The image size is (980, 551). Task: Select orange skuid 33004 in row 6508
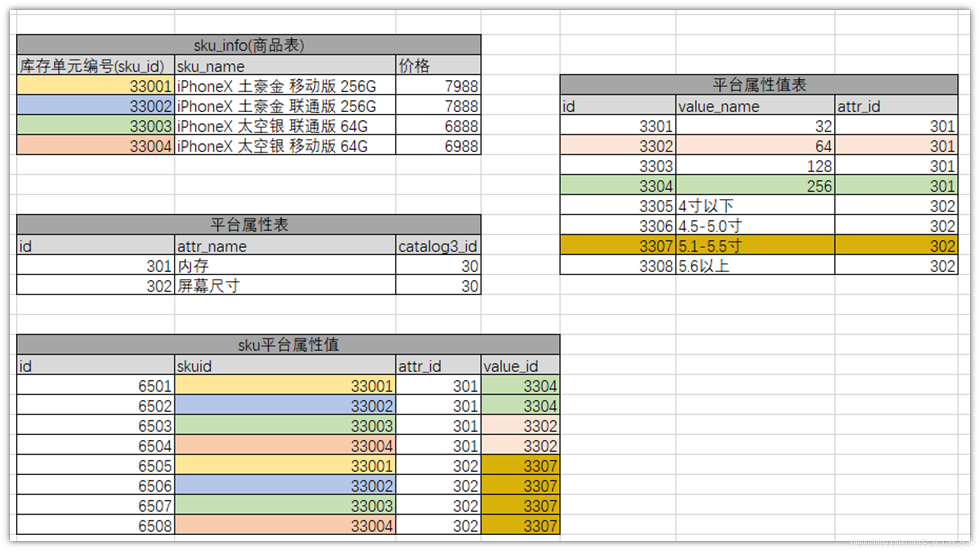click(285, 525)
